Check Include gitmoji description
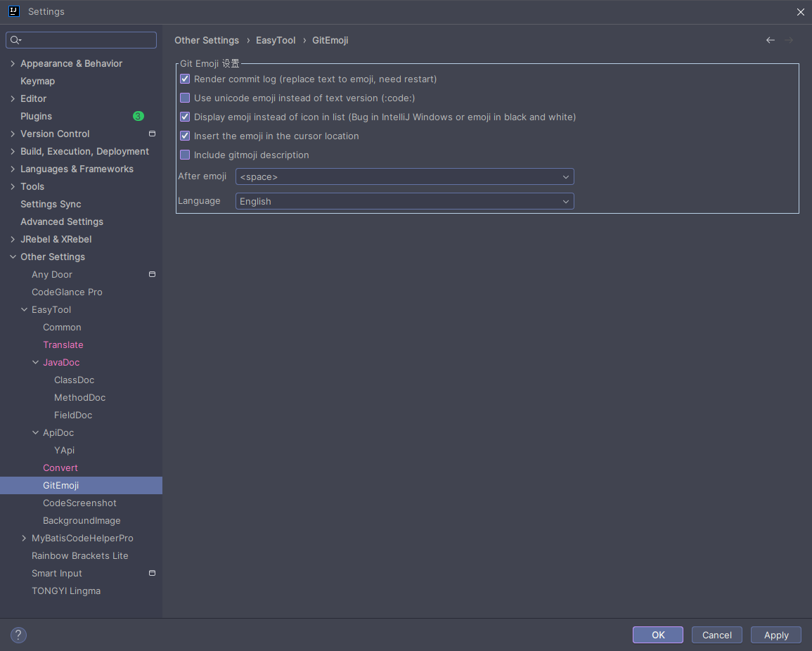The width and height of the screenshot is (812, 651). point(185,155)
